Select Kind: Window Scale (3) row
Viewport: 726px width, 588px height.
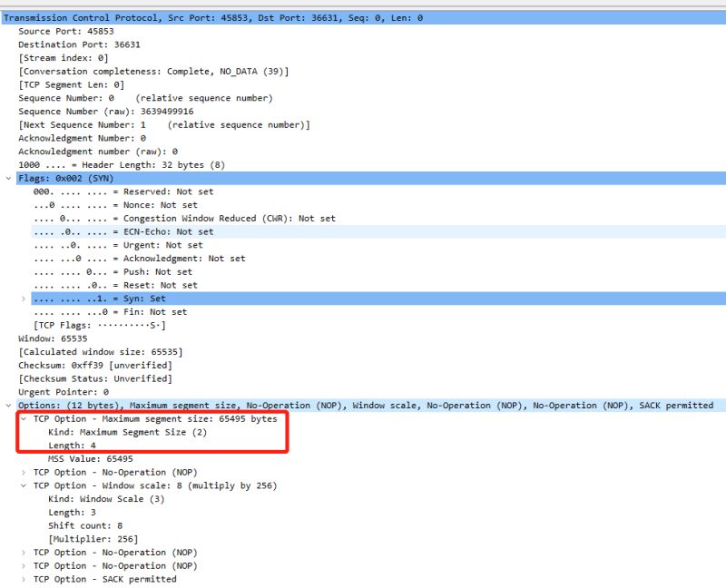pyautogui.click(x=106, y=499)
